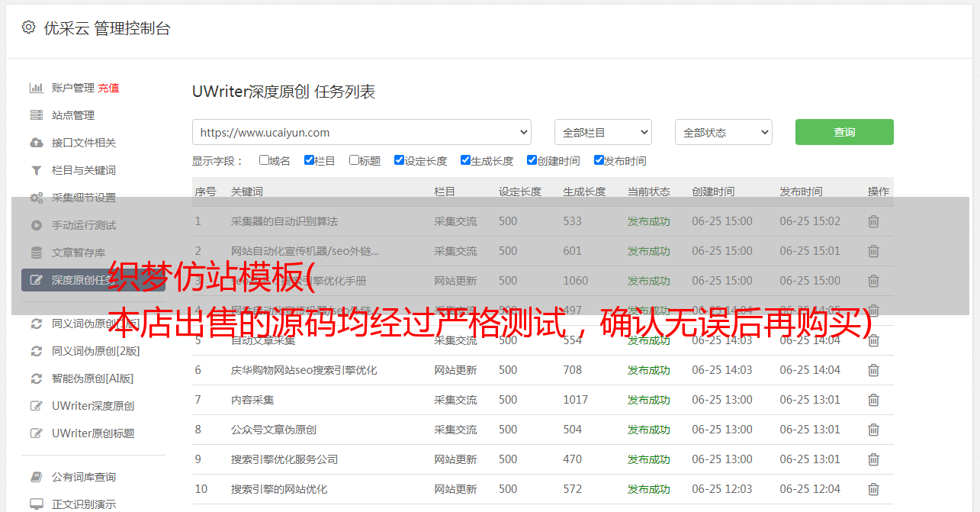Image resolution: width=980 pixels, height=512 pixels.
Task: Delete the 采集器的自动识别算法 task via trash icon
Action: [x=874, y=221]
